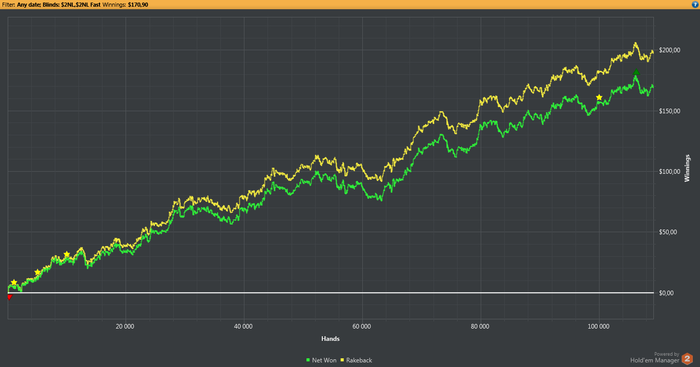This screenshot has height=367, width=700.
Task: Click the 20 000 hands axis label
Action: 125,326
